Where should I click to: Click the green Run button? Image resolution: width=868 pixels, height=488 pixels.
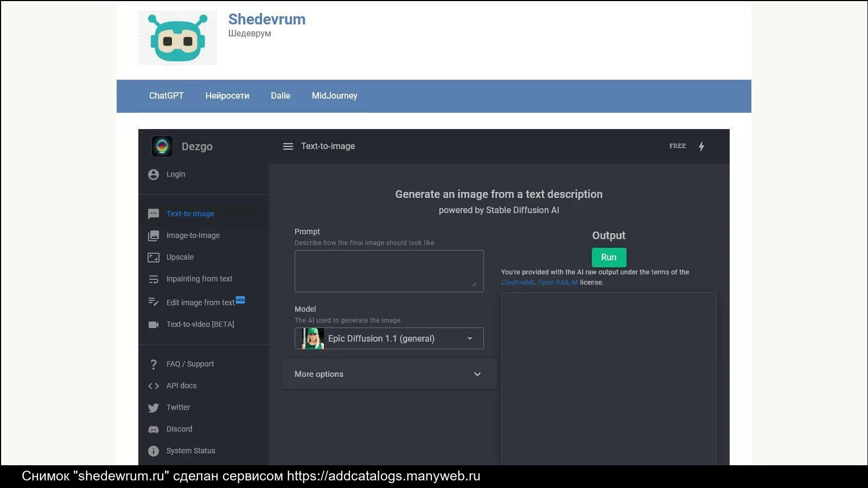pyautogui.click(x=609, y=258)
